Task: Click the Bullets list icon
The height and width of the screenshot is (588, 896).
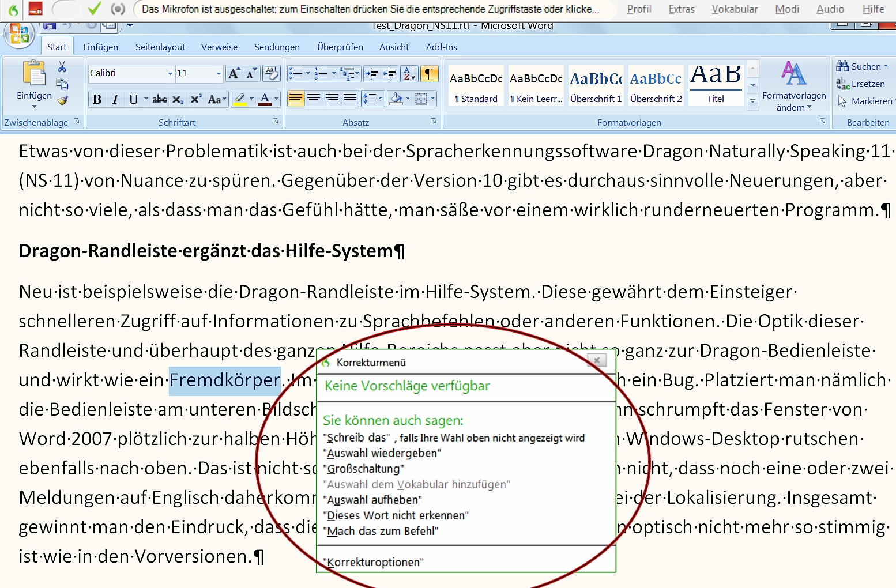Action: pyautogui.click(x=296, y=74)
